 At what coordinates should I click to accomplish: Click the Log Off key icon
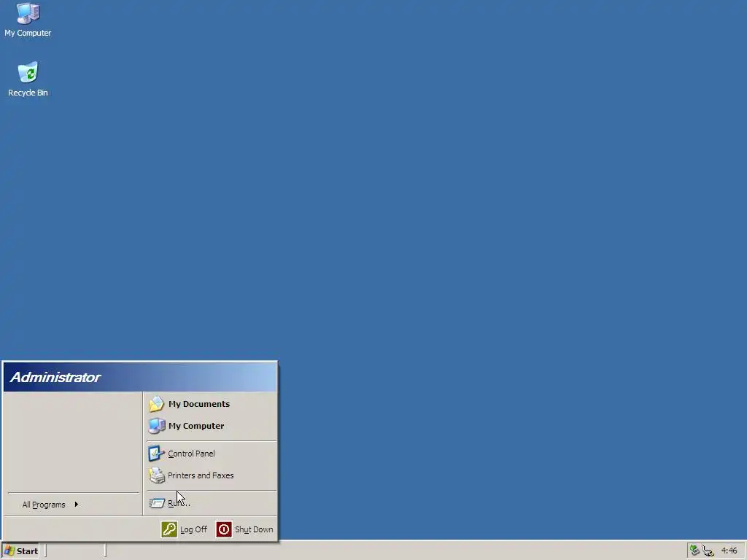(x=169, y=529)
